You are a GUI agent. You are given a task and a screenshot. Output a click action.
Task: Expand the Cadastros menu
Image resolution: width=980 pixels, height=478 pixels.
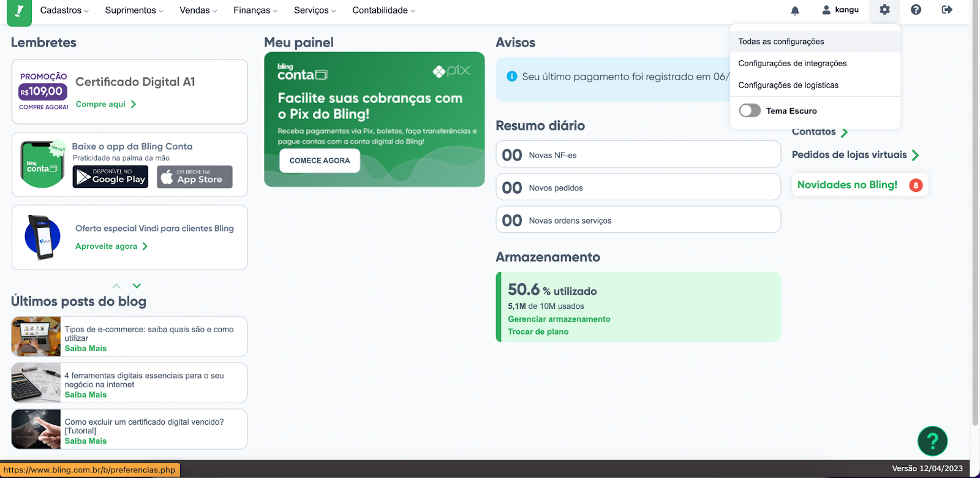64,10
